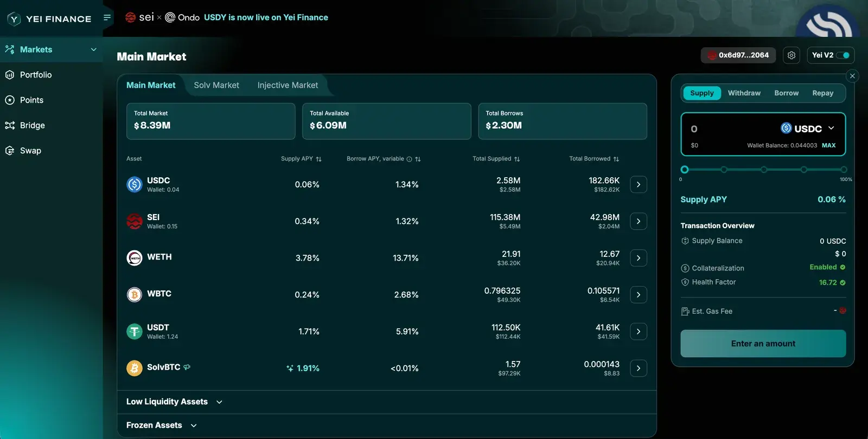Image resolution: width=868 pixels, height=439 pixels.
Task: Click wallet address 0x6d97...2064 button
Action: coord(738,55)
